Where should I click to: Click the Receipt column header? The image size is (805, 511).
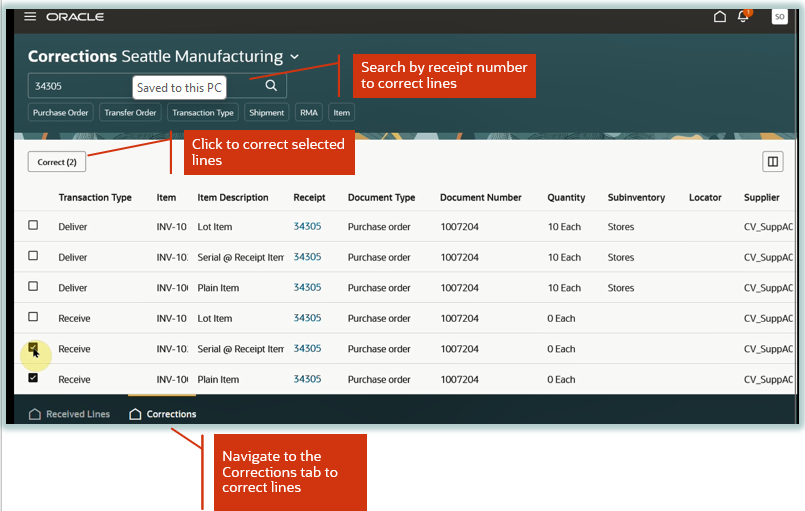coord(309,197)
